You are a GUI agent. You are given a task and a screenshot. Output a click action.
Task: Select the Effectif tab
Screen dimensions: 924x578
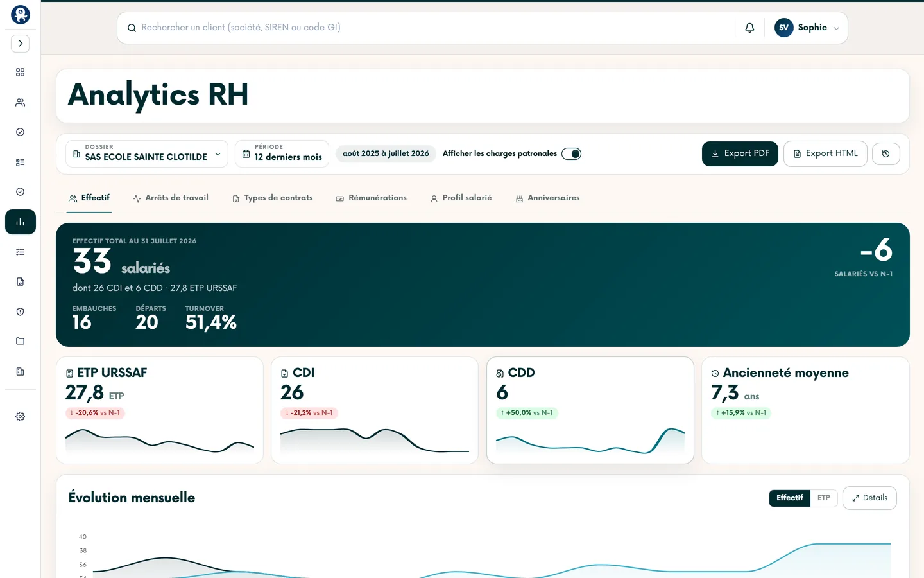89,198
